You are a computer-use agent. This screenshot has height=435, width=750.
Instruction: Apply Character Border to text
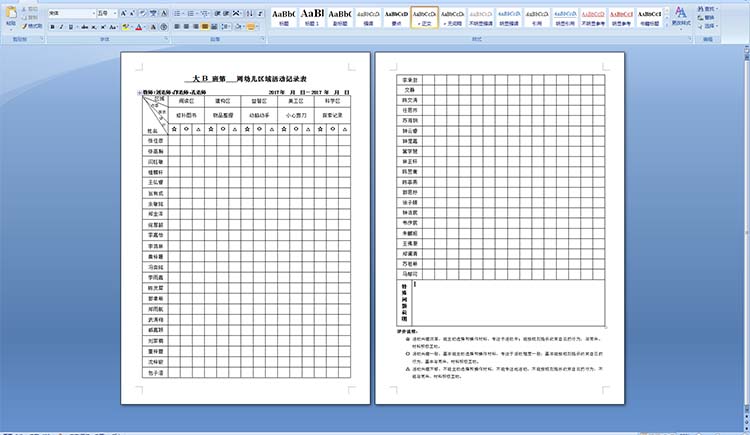tap(164, 13)
